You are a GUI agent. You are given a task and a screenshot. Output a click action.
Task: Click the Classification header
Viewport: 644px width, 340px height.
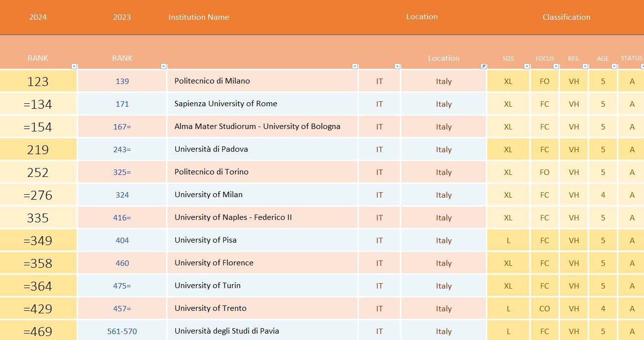(565, 17)
